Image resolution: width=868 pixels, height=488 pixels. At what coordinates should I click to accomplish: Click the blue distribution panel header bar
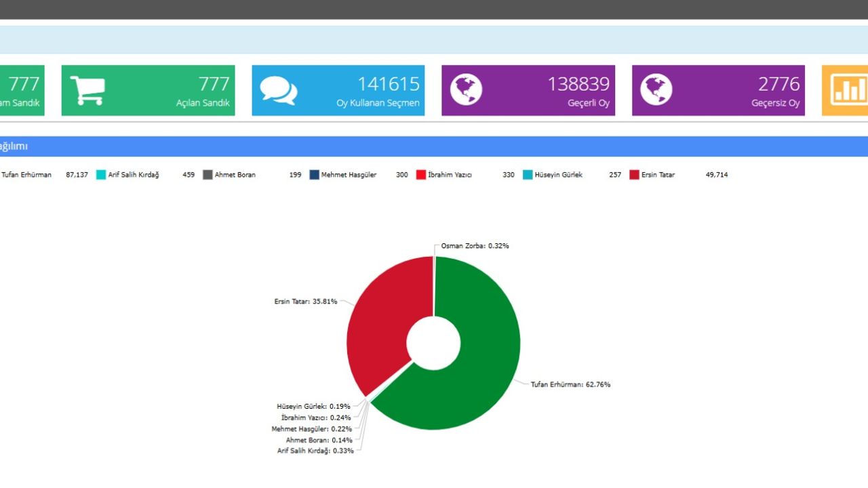(x=434, y=146)
